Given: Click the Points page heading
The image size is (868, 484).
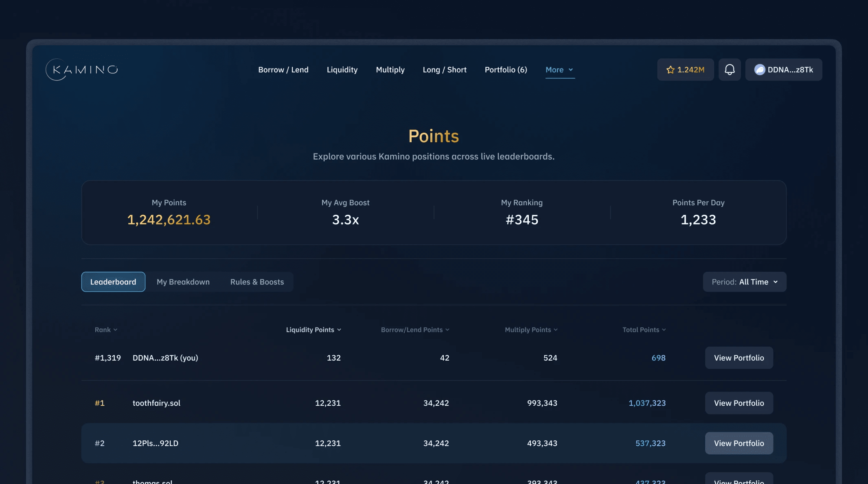Looking at the screenshot, I should click(434, 136).
